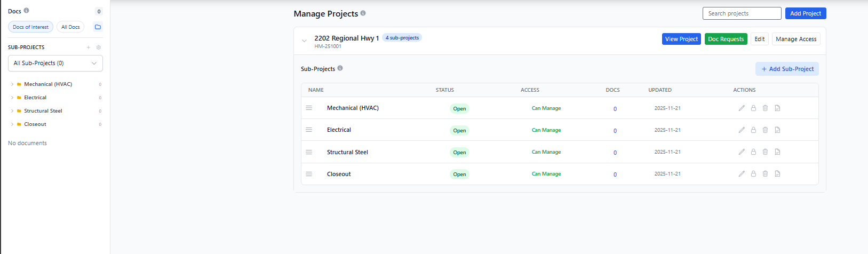Focus the Search projects field
Viewport: 868px width, 254px height.
742,13
